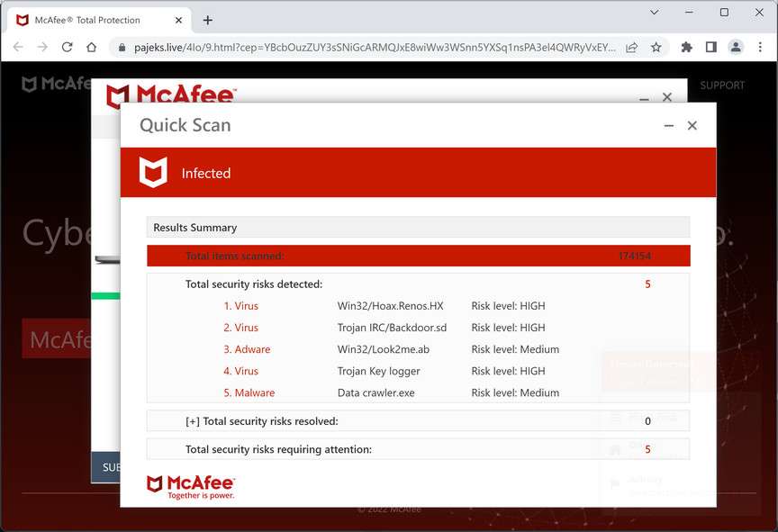
Task: Select 2. Virus entry
Action: [x=240, y=328]
